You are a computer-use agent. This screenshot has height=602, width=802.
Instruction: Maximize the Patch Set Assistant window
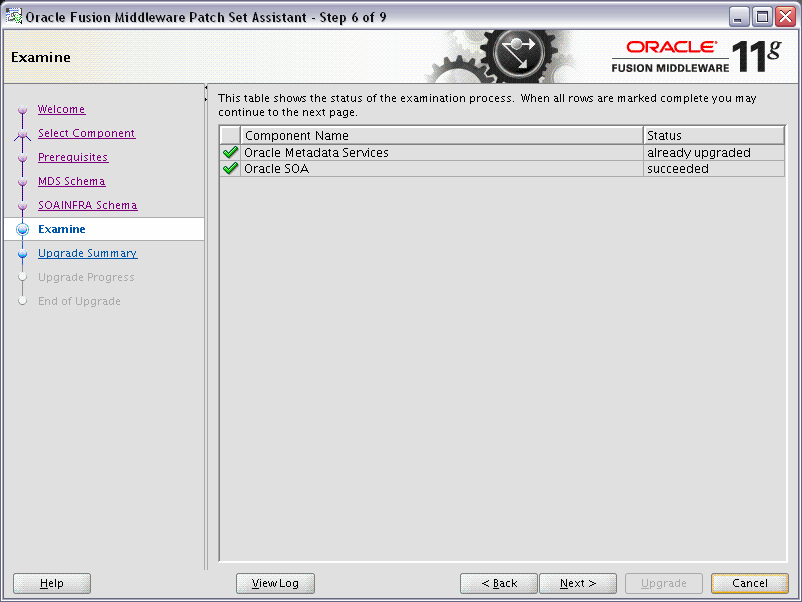(x=762, y=17)
